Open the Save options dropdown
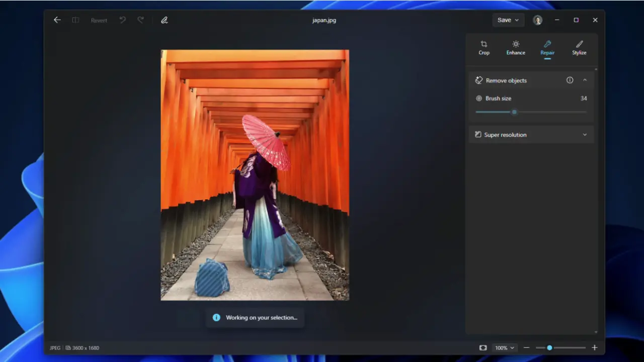 (x=508, y=20)
